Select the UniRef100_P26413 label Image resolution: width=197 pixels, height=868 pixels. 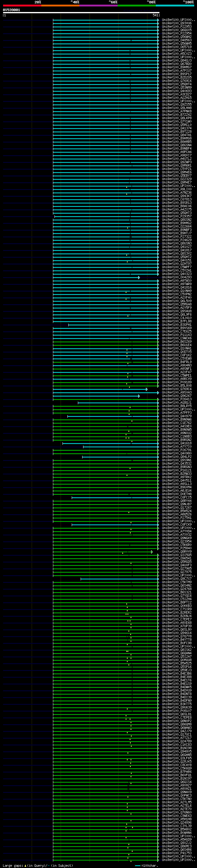[x=177, y=400]
